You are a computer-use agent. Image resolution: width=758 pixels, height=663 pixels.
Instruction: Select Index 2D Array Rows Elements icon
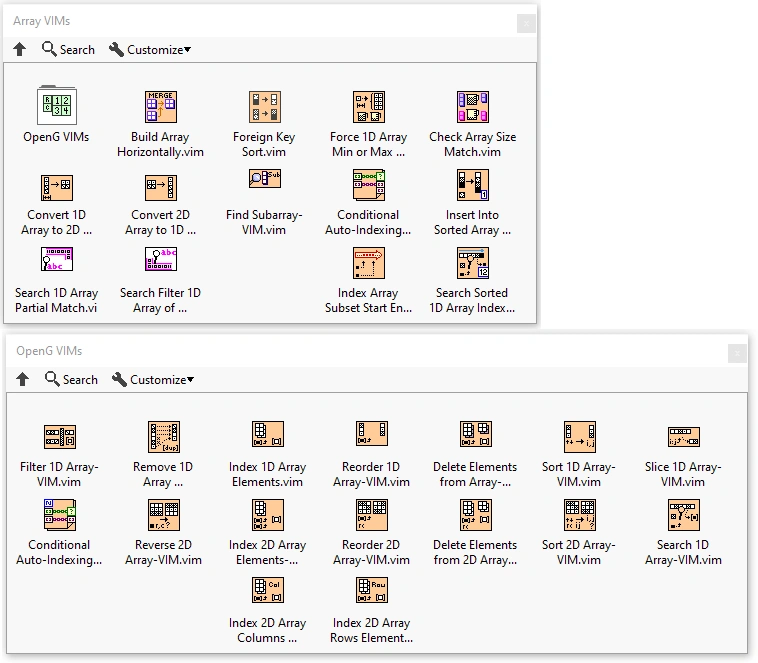tap(372, 590)
